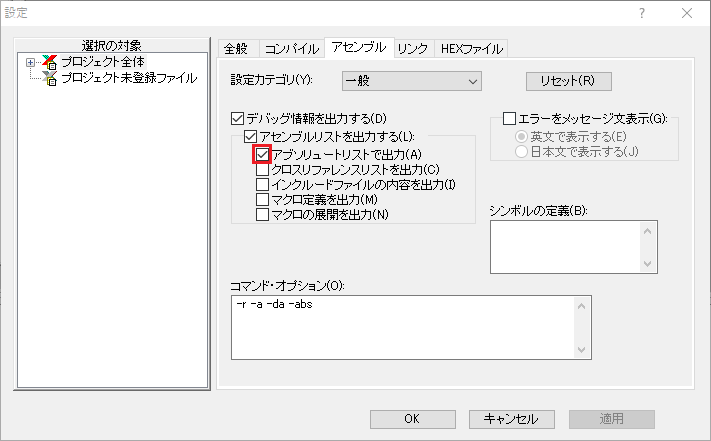Click the help question mark icon

[x=641, y=13]
